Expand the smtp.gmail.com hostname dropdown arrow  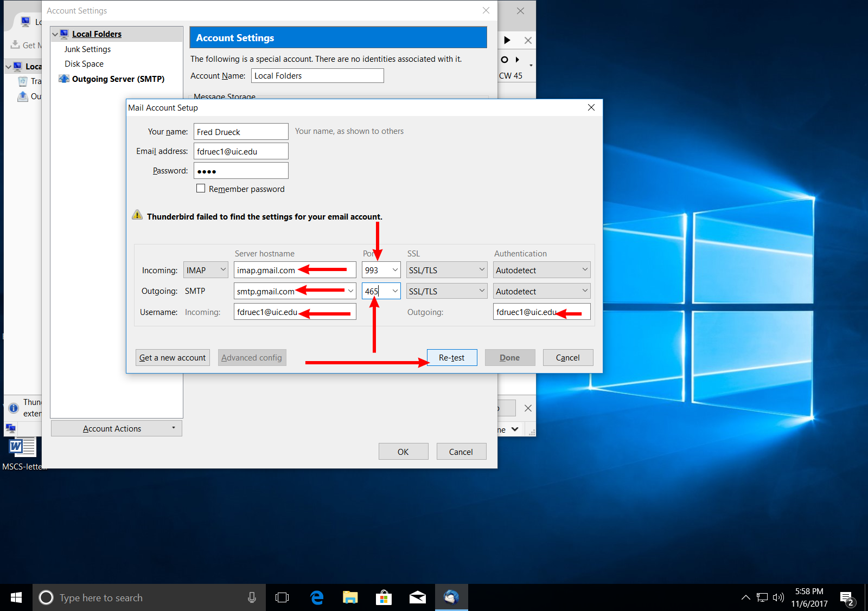point(351,291)
